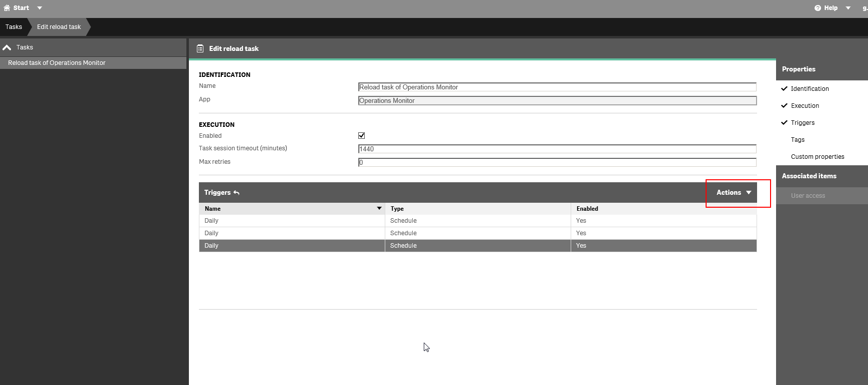868x385 pixels.
Task: Click the Help question mark icon
Action: [818, 8]
